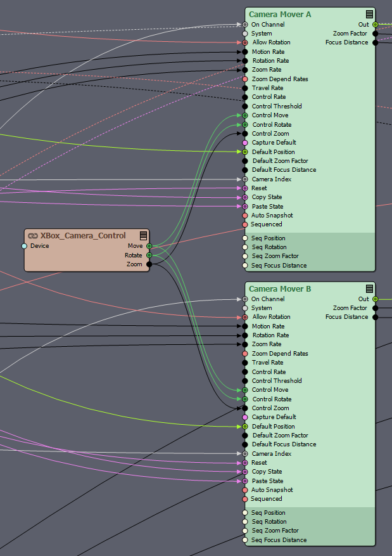This screenshot has width=392, height=556.
Task: Click the link icon beside XBox_Camera_Control title
Action: click(x=33, y=236)
